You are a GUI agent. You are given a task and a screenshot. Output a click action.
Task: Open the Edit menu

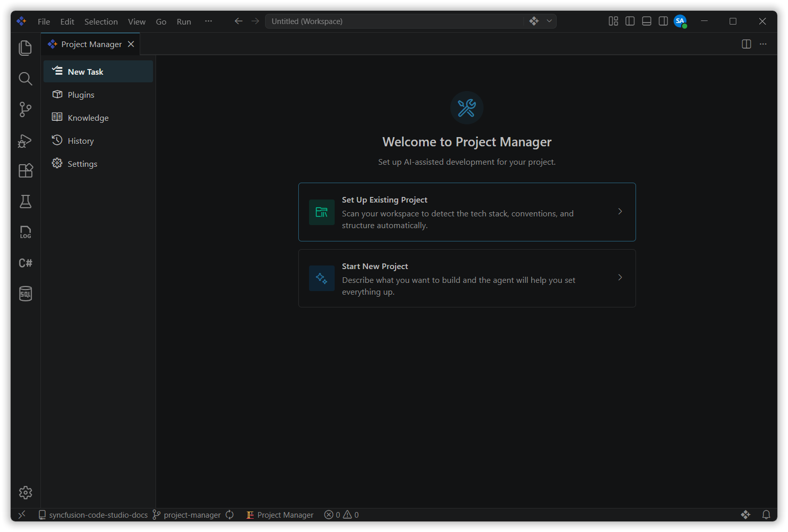pyautogui.click(x=67, y=21)
